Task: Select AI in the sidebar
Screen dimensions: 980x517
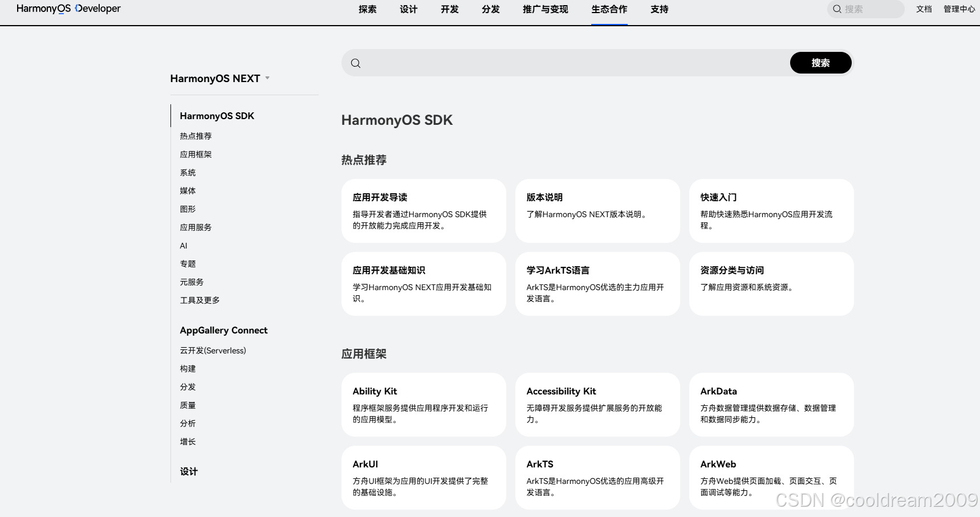Action: [184, 246]
